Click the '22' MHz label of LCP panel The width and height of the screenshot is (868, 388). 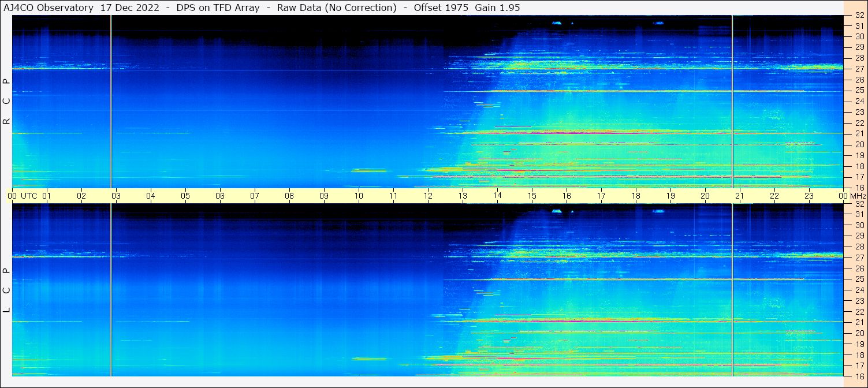point(859,312)
